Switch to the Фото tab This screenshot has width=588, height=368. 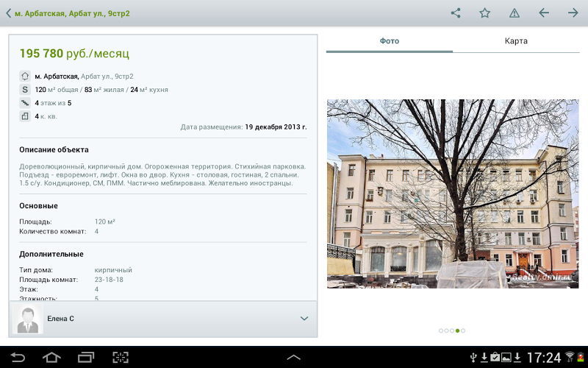pos(390,41)
